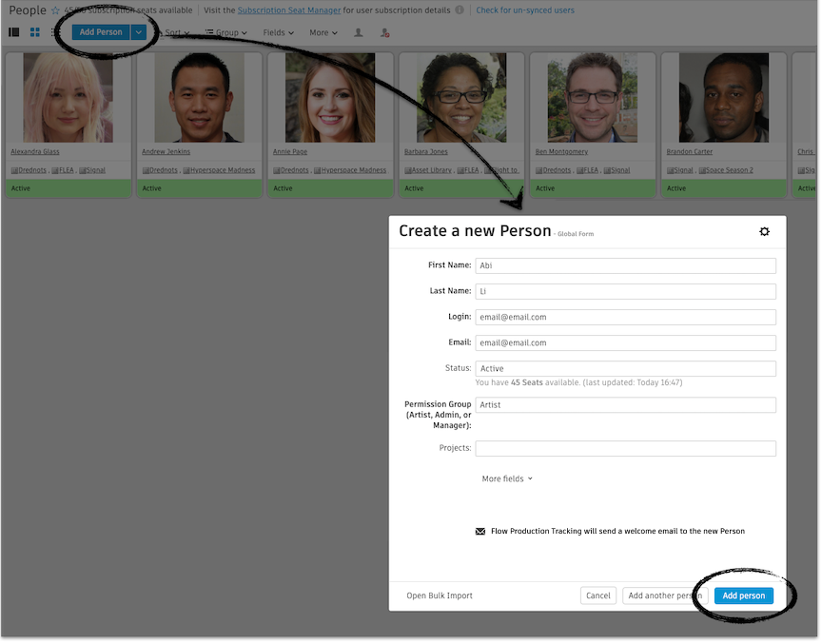Click the welcome email envelope icon
The image size is (822, 644).
point(480,531)
